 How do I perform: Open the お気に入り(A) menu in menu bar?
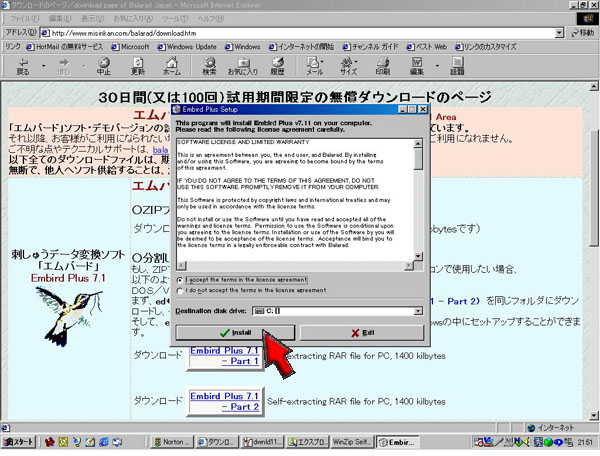[x=133, y=18]
